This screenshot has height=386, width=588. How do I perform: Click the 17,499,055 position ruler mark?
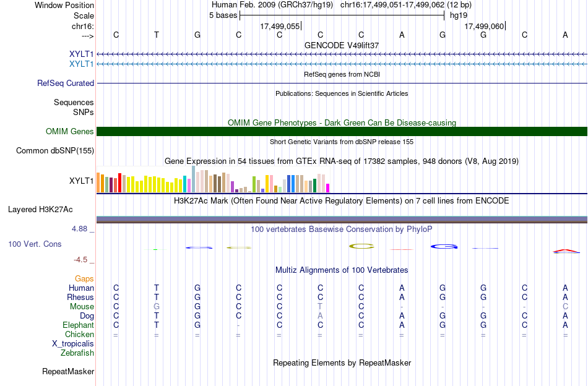tap(281, 26)
